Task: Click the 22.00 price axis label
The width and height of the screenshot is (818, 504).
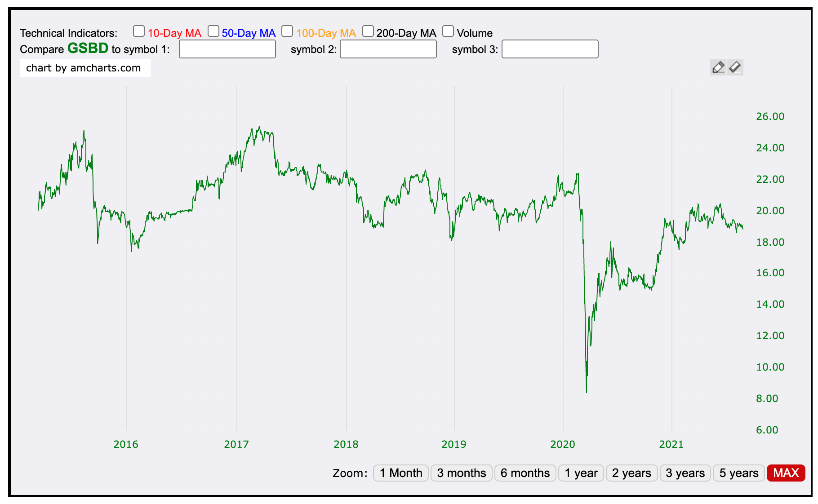Action: pyautogui.click(x=770, y=179)
